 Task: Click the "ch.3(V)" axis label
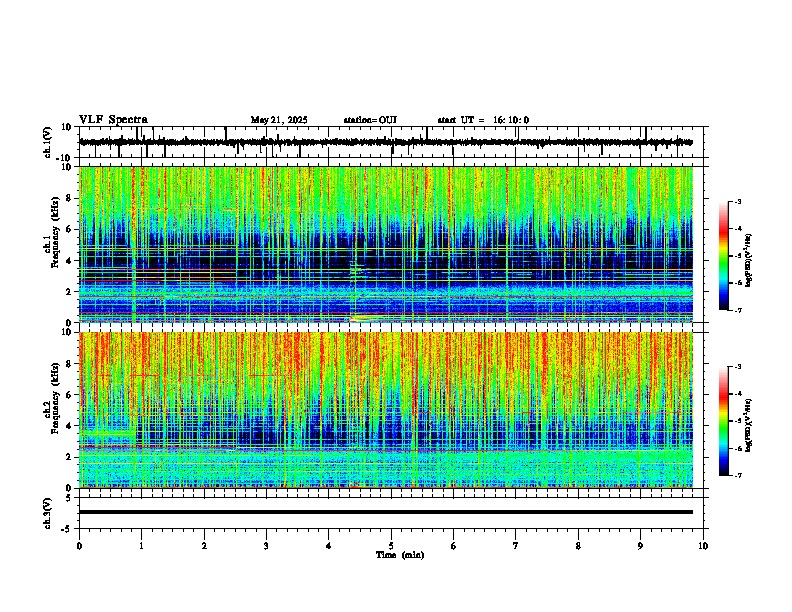click(x=48, y=513)
